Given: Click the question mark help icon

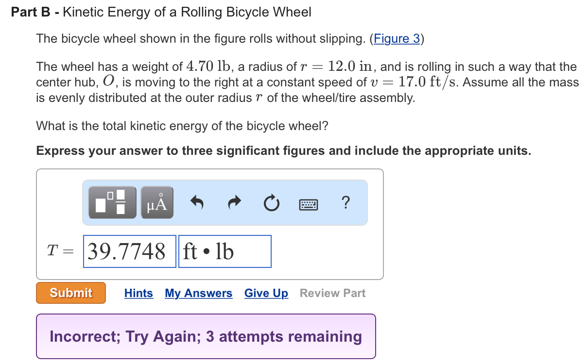Looking at the screenshot, I should (x=346, y=203).
